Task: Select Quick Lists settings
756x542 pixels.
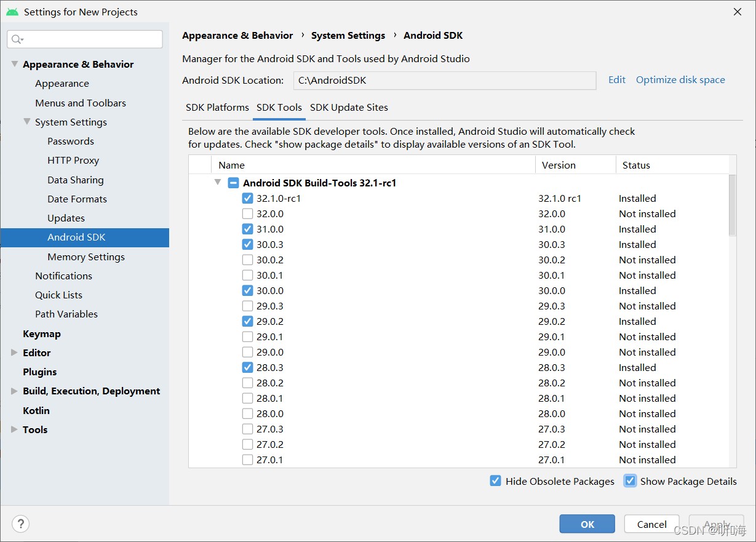Action: click(58, 295)
